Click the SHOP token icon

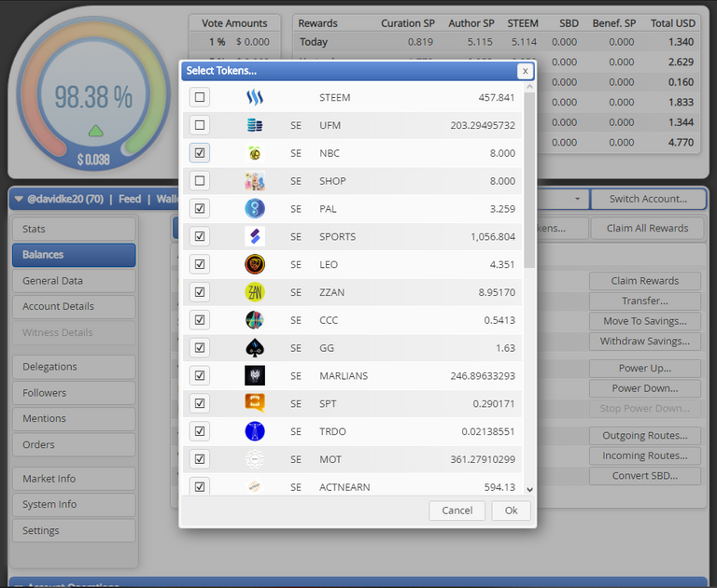pyautogui.click(x=255, y=181)
